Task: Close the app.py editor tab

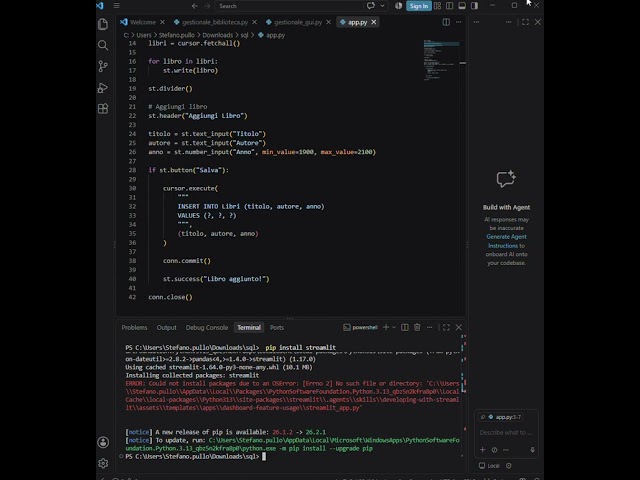Action: pos(373,22)
